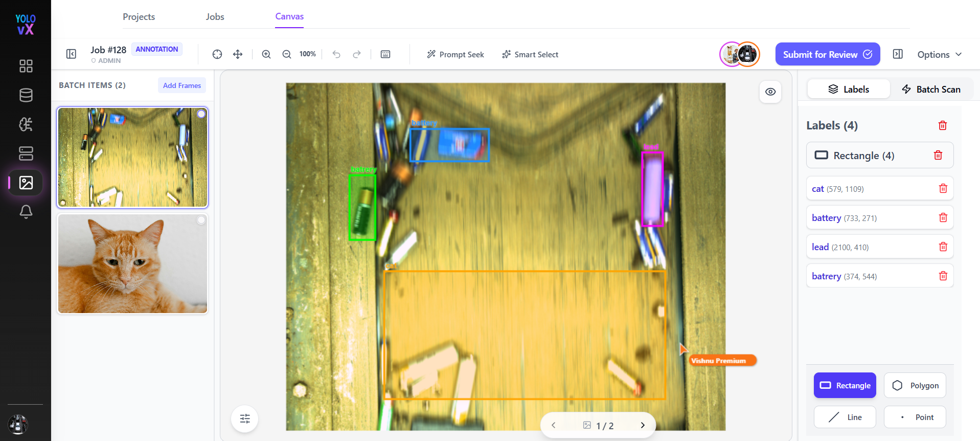Click the green batrery bounding box

[362, 207]
